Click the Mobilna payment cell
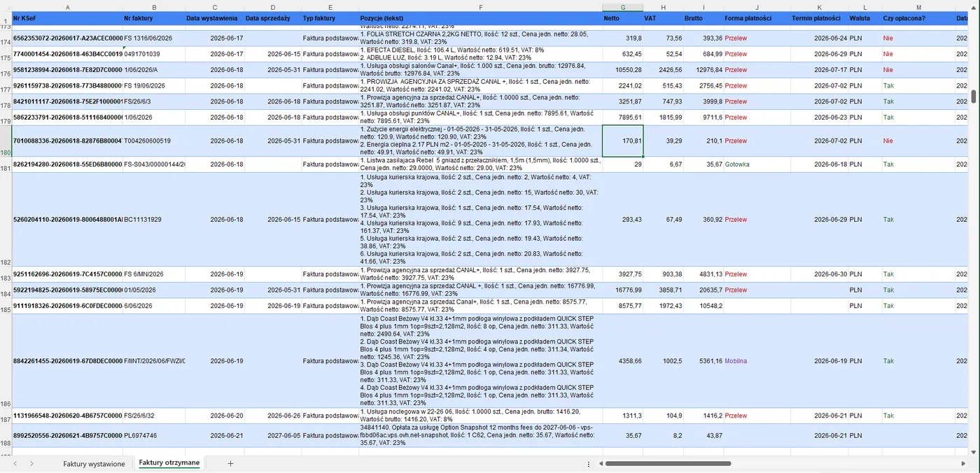 [x=757, y=361]
